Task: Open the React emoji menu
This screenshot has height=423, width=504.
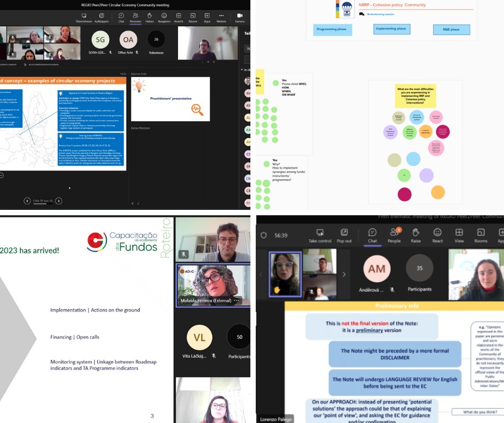Action: click(x=438, y=236)
